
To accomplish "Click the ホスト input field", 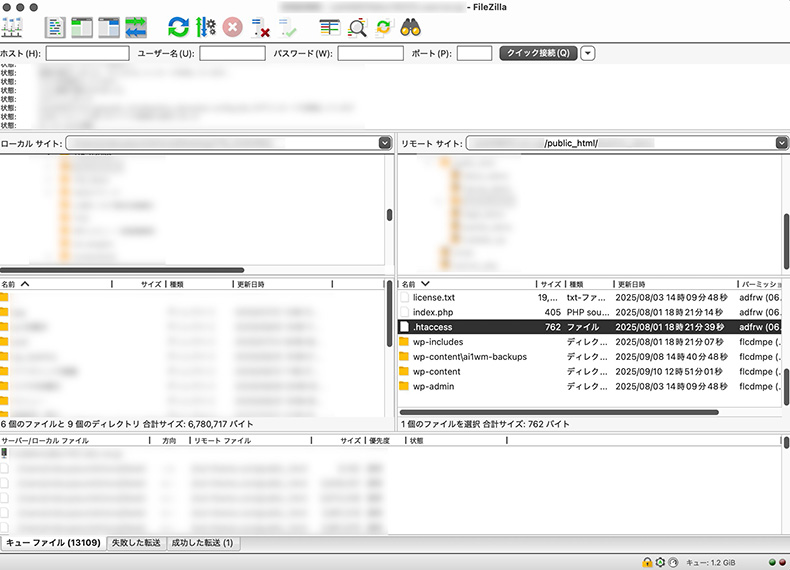I will [87, 53].
